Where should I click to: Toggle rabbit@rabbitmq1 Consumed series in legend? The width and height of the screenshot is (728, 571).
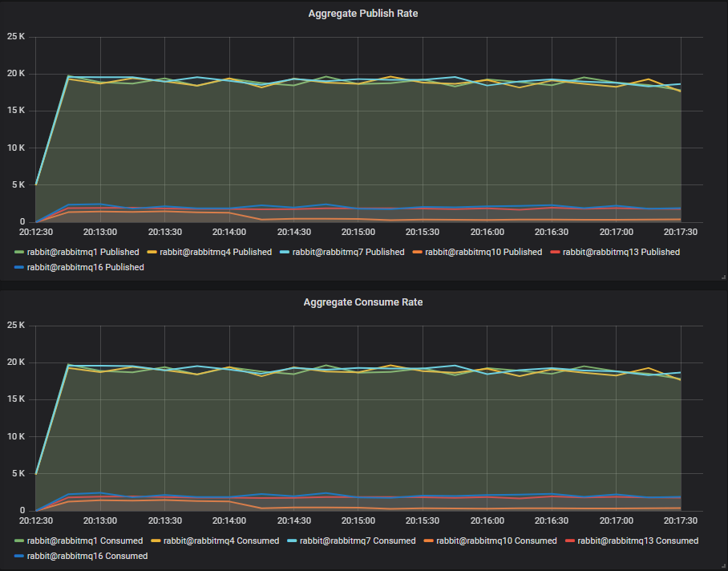pos(84,541)
